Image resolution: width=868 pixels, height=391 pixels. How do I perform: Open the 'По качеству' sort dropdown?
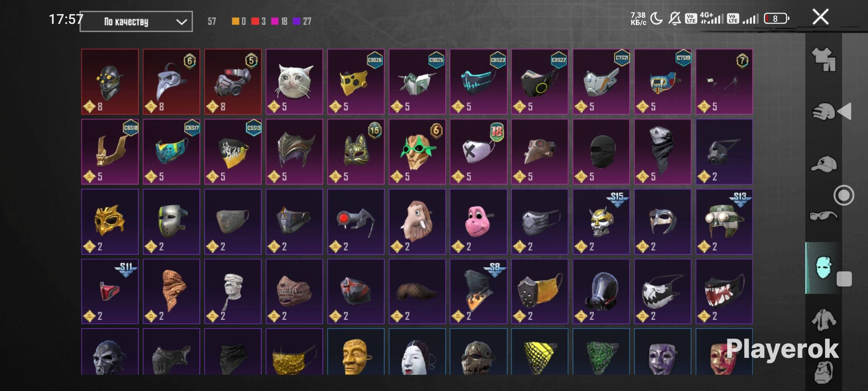point(136,21)
